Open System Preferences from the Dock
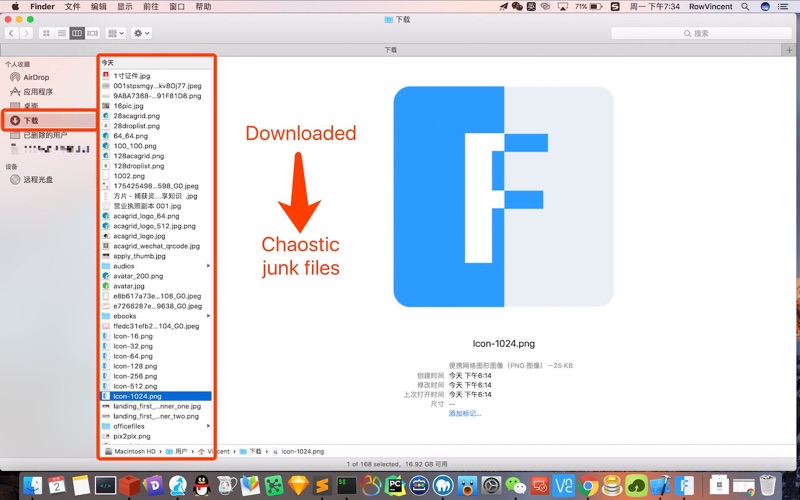Screen dimensions: 800x500 tap(491, 486)
